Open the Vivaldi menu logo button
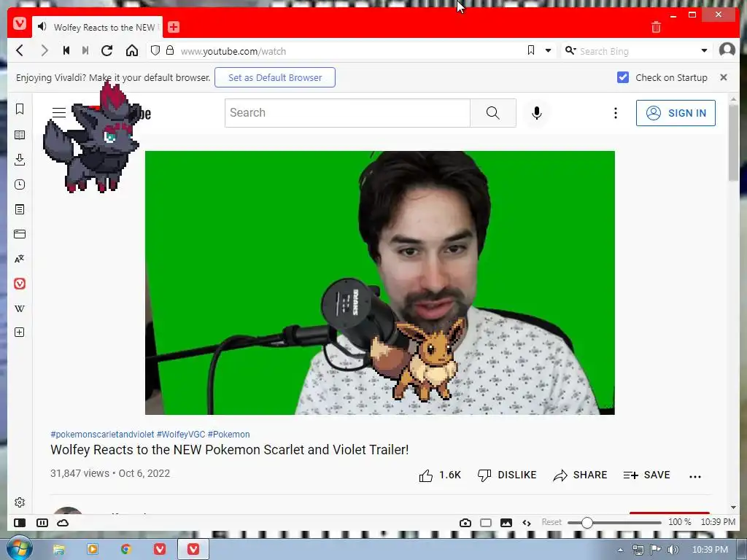747x560 pixels. (20, 23)
